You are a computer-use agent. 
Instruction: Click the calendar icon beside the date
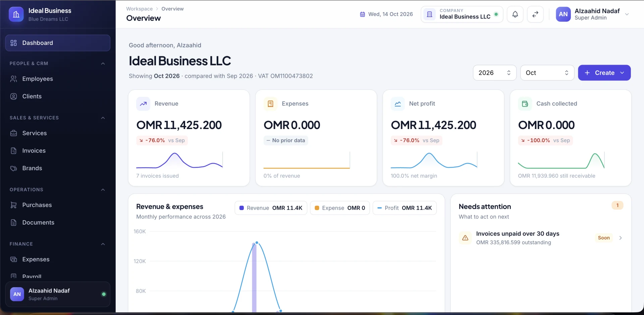[362, 14]
